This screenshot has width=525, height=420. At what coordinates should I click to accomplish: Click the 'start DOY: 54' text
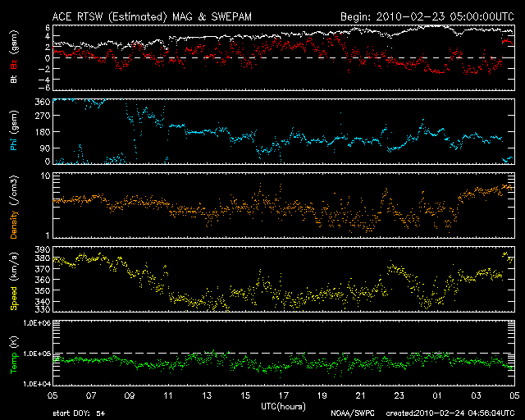(79, 413)
